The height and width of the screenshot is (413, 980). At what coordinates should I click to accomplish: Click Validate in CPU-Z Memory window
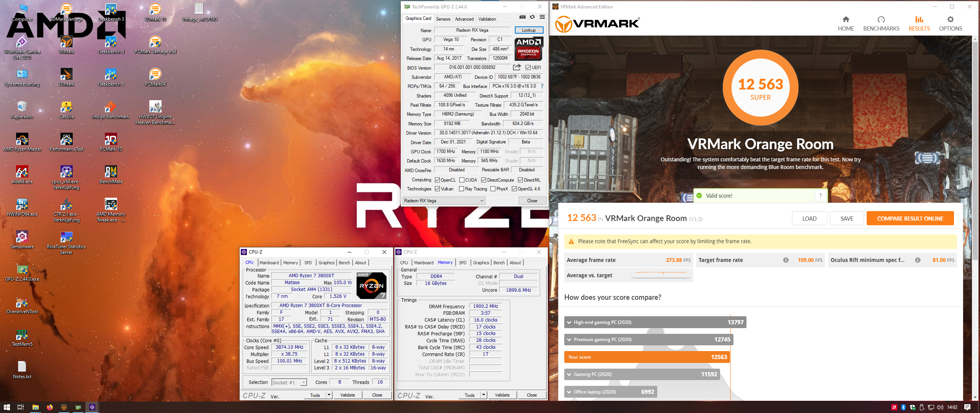(502, 395)
